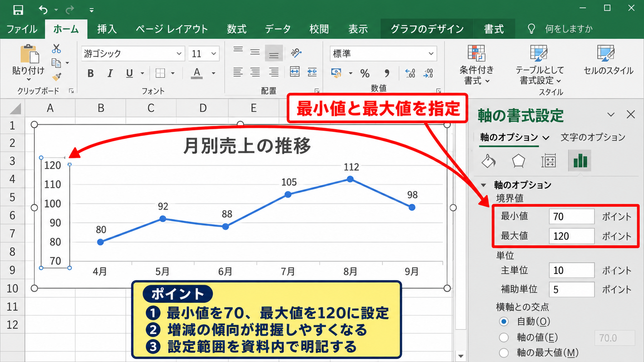Click the 最大値 input field showing 120
This screenshot has height=362, width=644.
point(572,236)
